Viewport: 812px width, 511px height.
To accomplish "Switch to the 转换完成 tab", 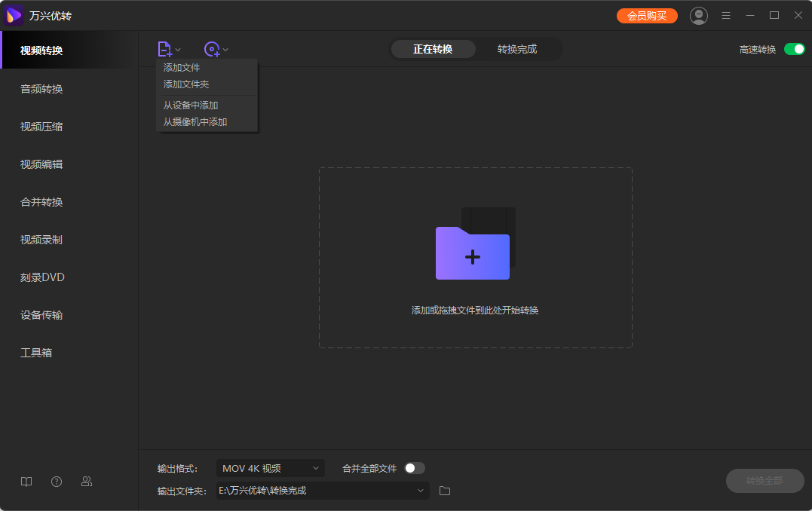I will (x=519, y=48).
